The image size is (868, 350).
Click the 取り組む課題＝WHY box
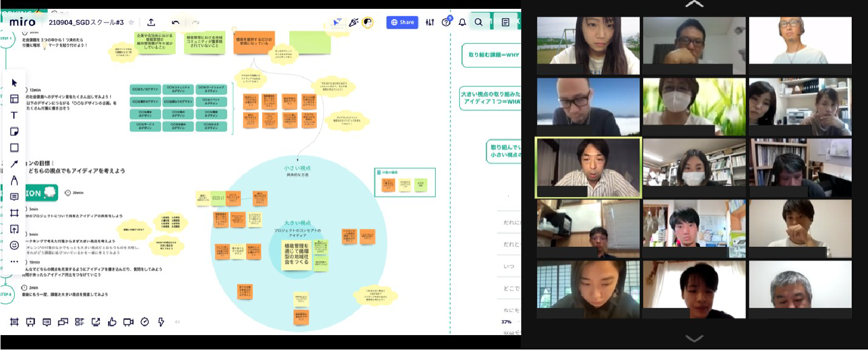491,55
